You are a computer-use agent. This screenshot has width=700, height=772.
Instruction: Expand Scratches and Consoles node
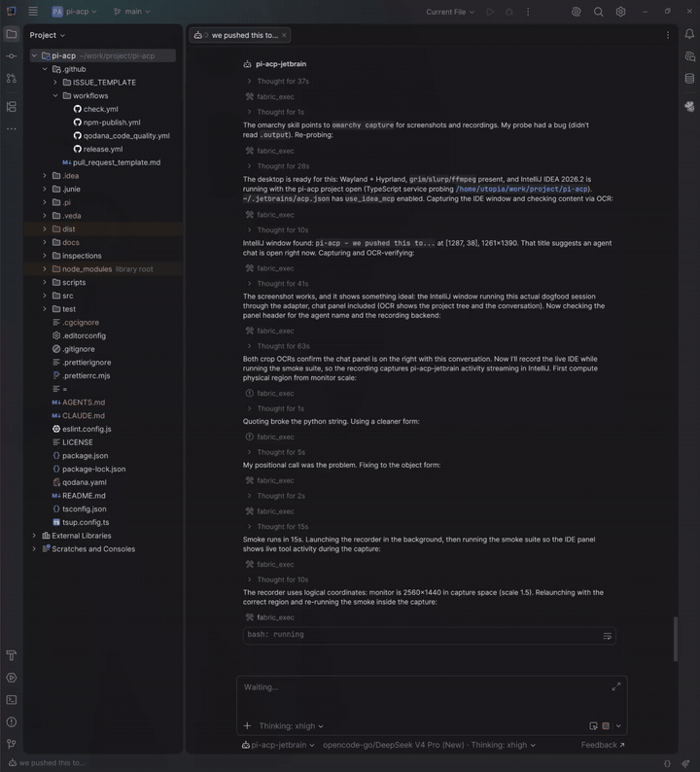(34, 548)
